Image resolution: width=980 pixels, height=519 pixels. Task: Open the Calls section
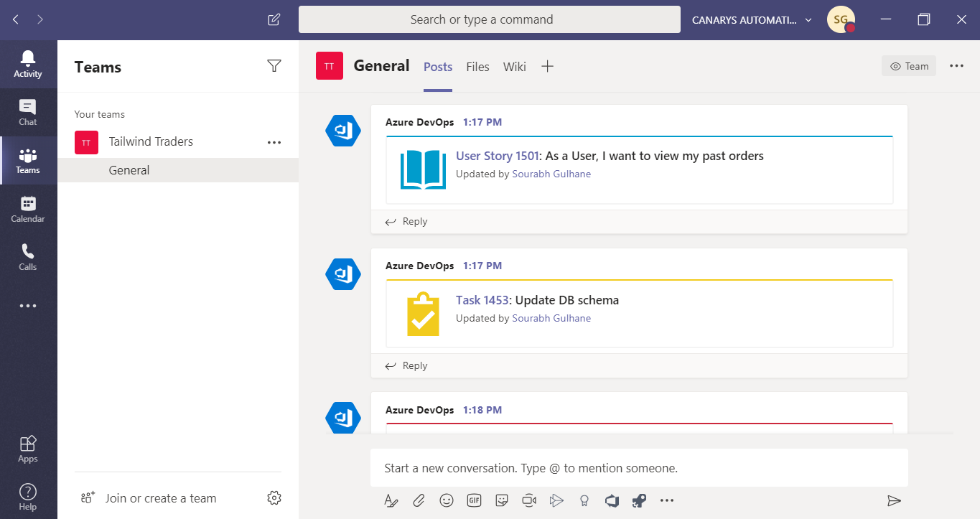(x=28, y=257)
